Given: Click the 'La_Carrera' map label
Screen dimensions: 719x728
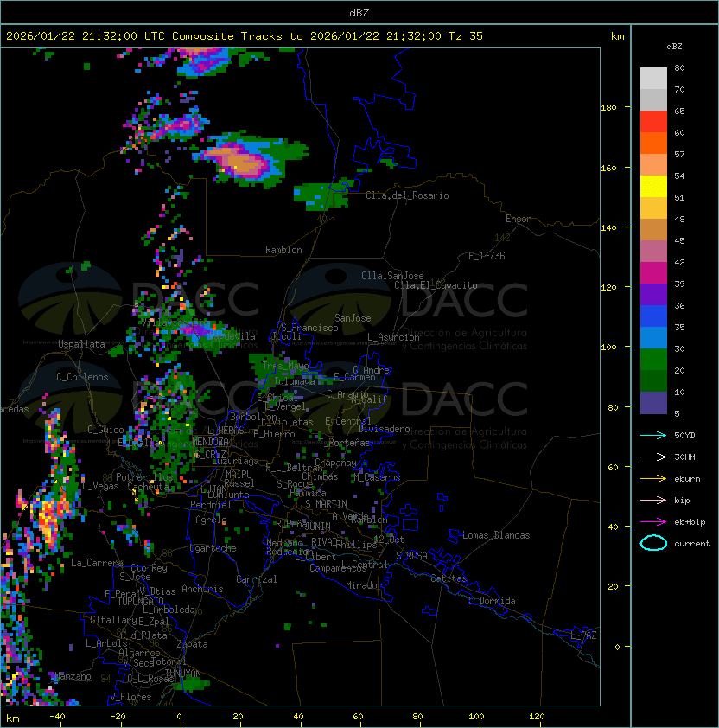Looking at the screenshot, I should click(97, 563).
